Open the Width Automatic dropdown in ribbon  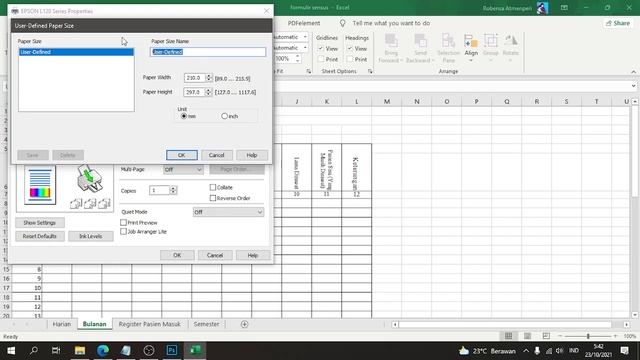point(305,37)
